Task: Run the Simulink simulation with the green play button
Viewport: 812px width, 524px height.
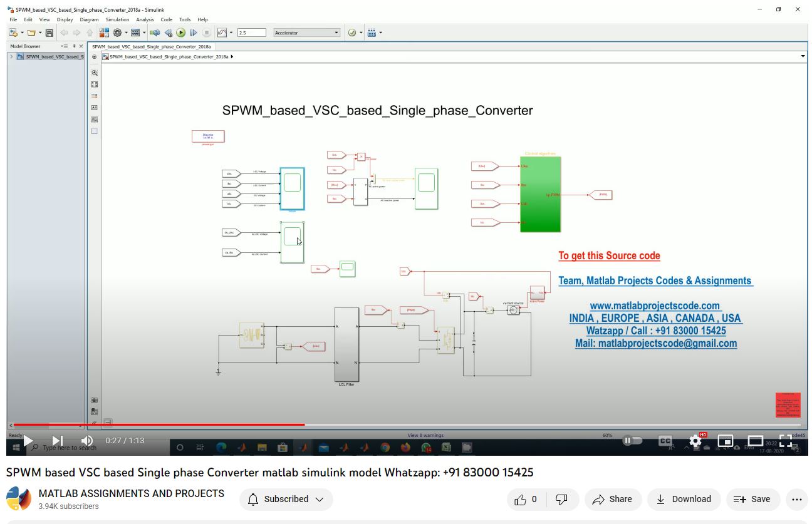Action: tap(180, 33)
